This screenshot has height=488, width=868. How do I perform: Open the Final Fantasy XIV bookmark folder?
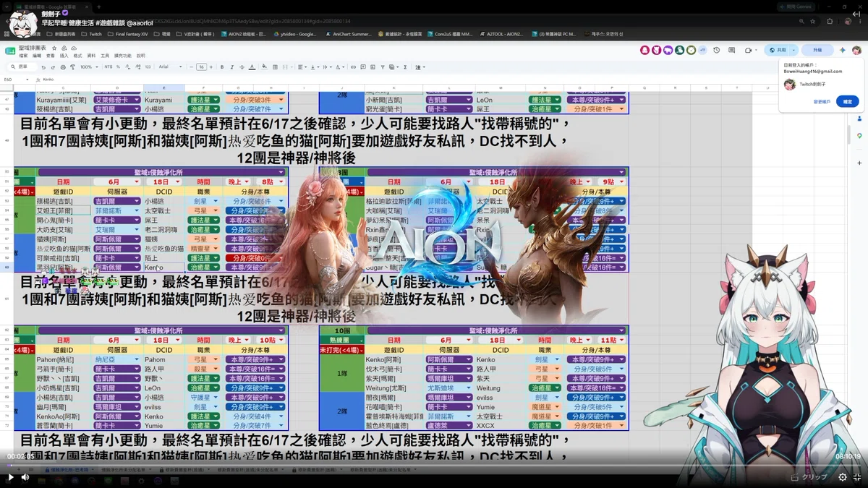(129, 34)
